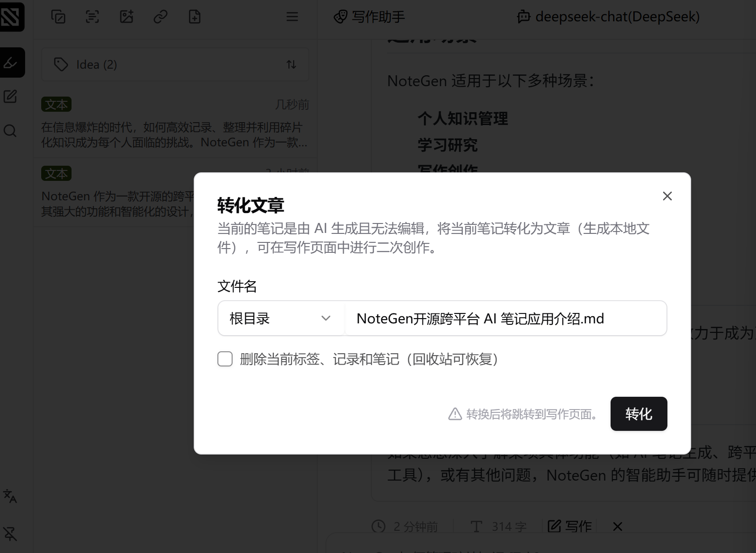Viewport: 756px width, 553px height.
Task: Open the writing page sidebar icon
Action: pos(10,97)
